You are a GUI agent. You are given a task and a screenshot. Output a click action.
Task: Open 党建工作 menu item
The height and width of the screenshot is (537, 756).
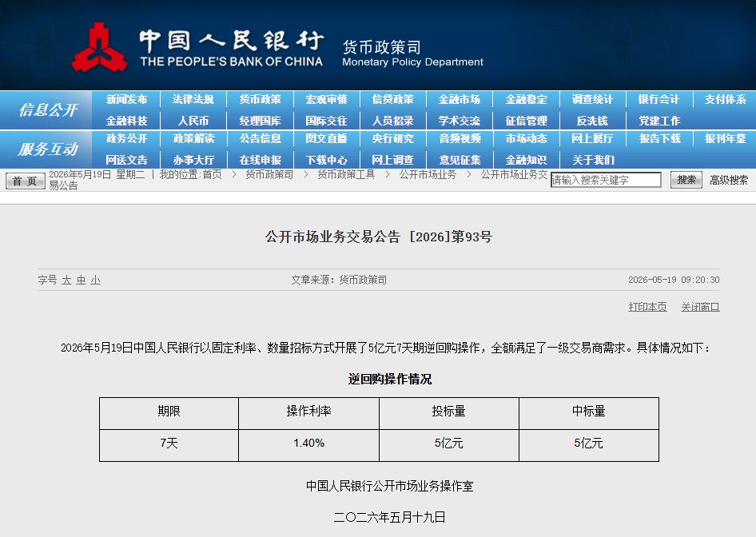click(x=659, y=121)
